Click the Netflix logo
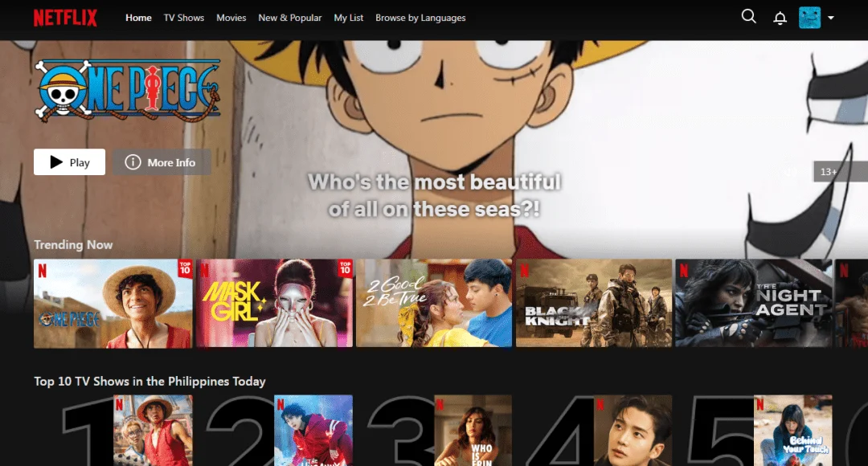The width and height of the screenshot is (868, 466). [65, 18]
